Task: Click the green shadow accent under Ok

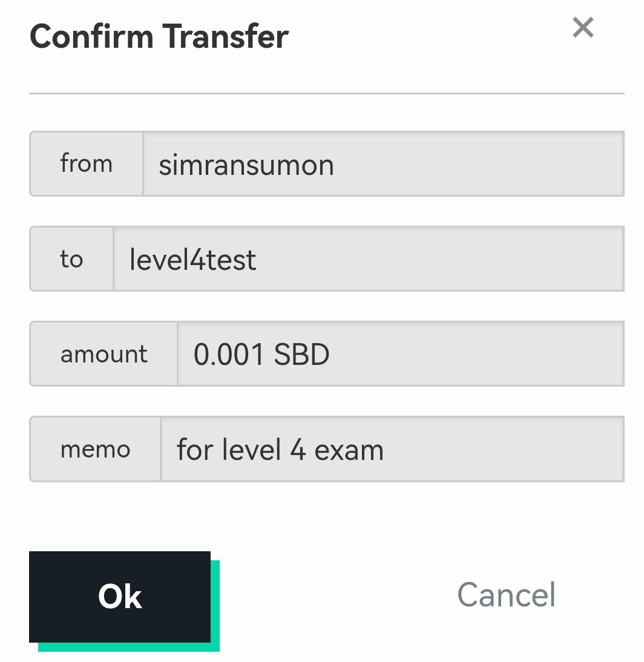Action: [x=127, y=647]
